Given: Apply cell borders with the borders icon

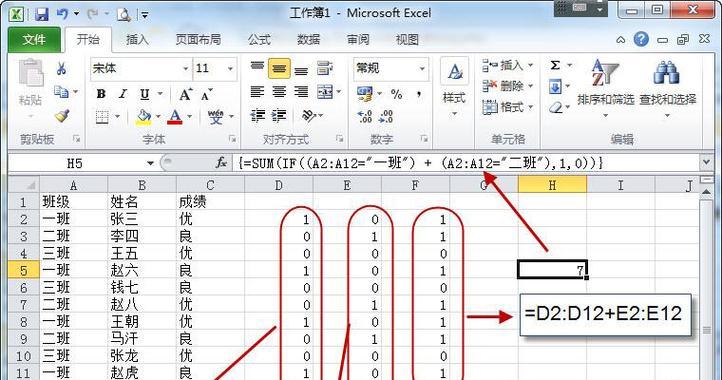Looking at the screenshot, I should tap(102, 117).
